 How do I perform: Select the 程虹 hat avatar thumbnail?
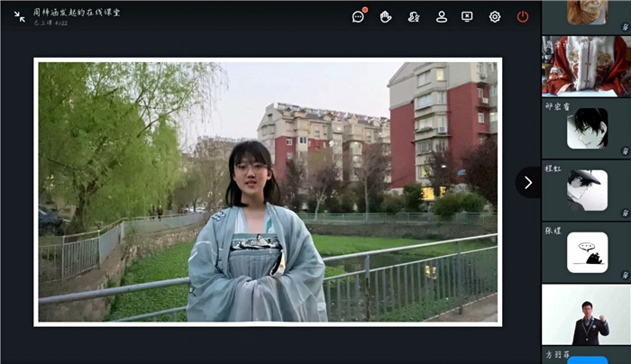[x=587, y=190]
